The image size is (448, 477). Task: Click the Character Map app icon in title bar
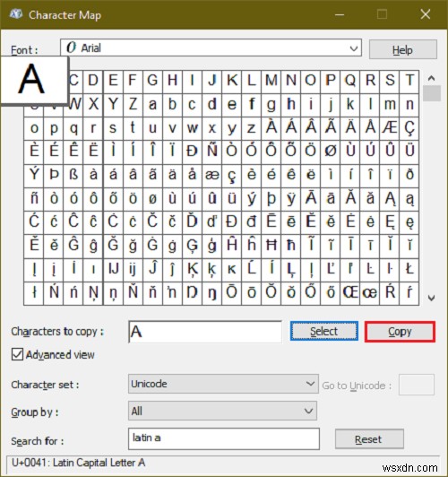(x=15, y=14)
